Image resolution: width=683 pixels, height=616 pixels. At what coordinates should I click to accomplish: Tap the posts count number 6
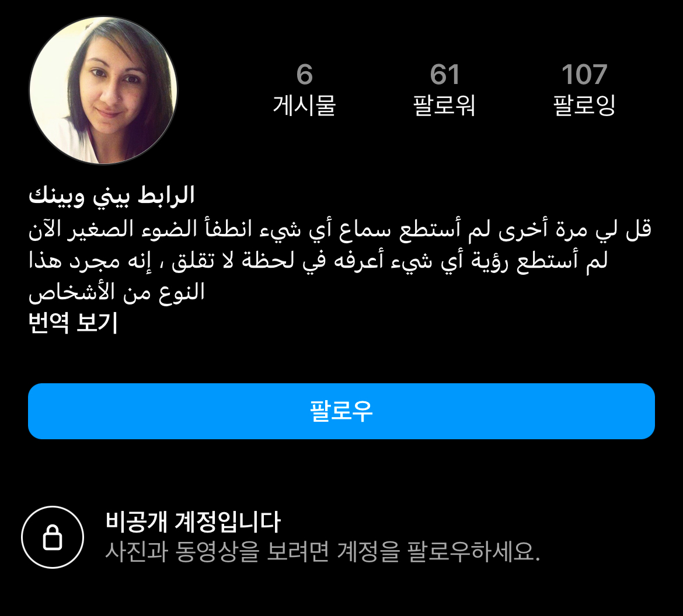[x=305, y=74]
